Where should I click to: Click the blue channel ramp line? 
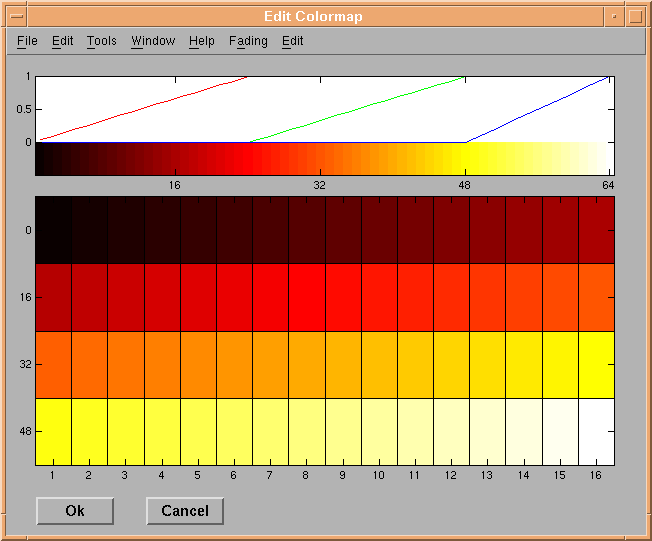536,109
